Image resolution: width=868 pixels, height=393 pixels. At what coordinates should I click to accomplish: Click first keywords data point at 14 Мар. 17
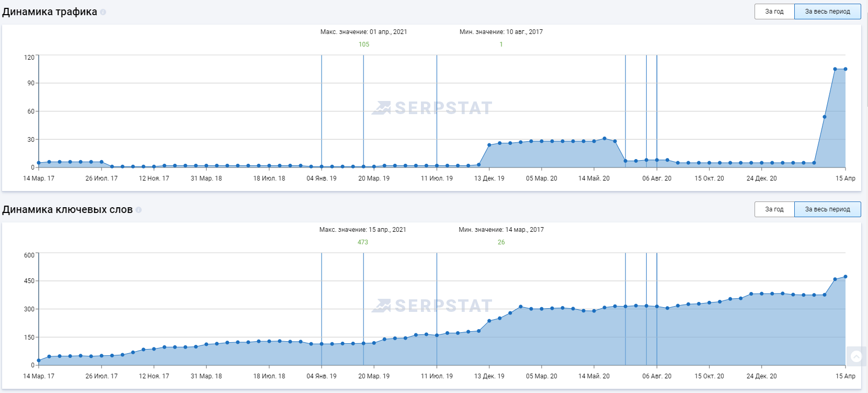(39, 361)
